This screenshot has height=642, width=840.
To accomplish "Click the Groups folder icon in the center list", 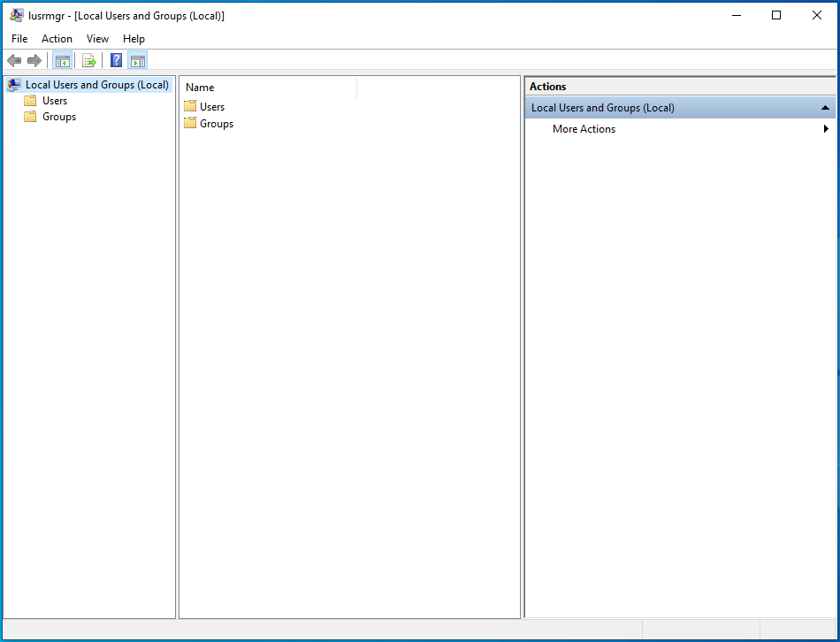I will (190, 124).
